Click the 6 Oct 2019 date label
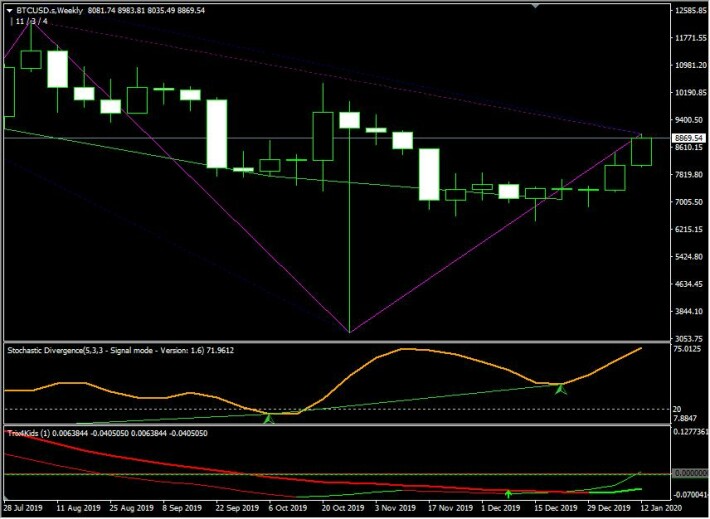 (x=288, y=508)
